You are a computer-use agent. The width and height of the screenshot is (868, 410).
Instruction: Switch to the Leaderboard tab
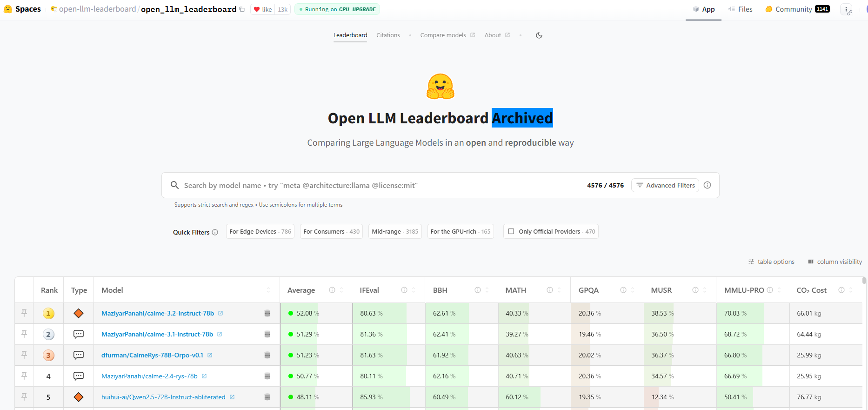click(350, 35)
